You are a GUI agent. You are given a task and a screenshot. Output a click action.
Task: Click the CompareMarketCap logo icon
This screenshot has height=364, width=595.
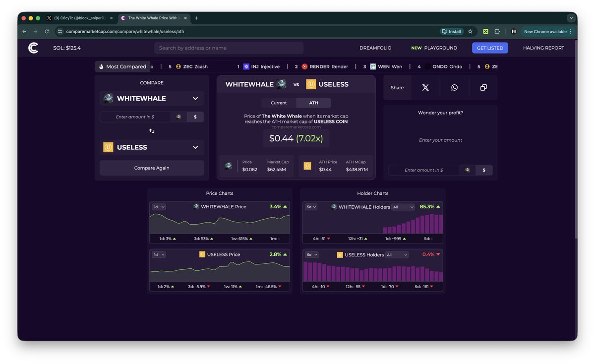(x=33, y=48)
